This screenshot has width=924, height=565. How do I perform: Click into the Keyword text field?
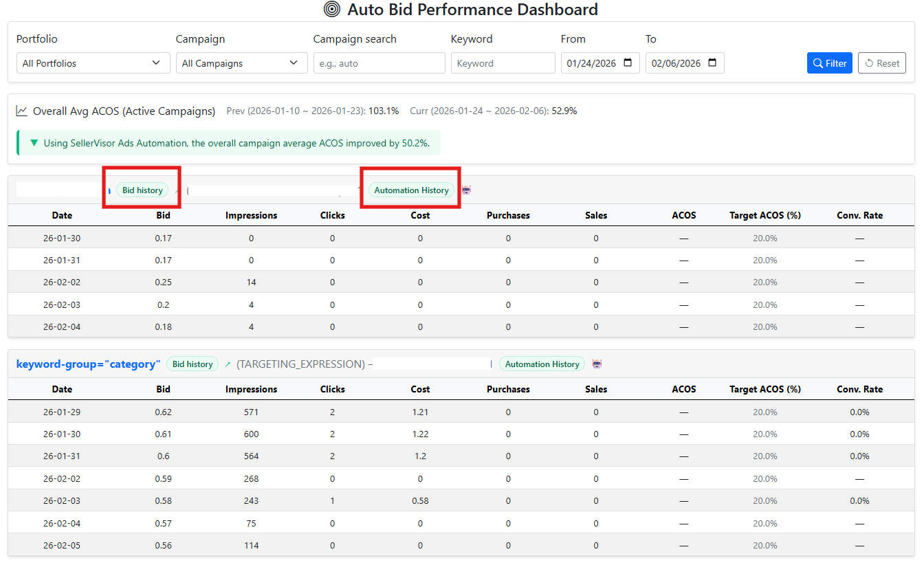(503, 63)
